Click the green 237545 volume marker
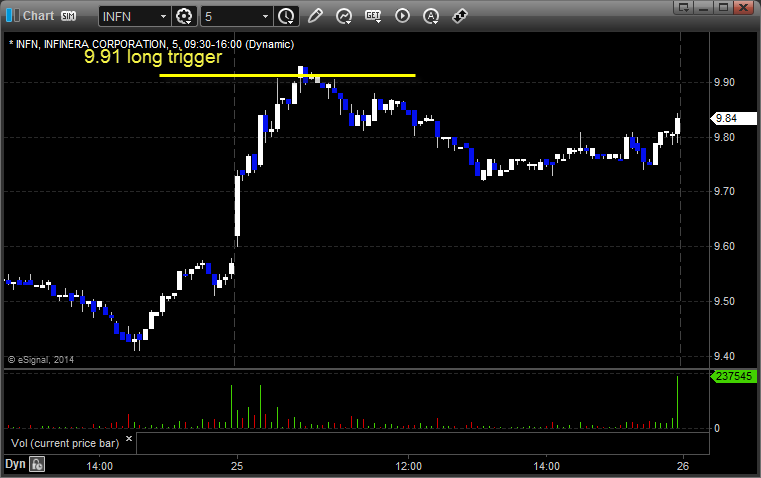 734,376
